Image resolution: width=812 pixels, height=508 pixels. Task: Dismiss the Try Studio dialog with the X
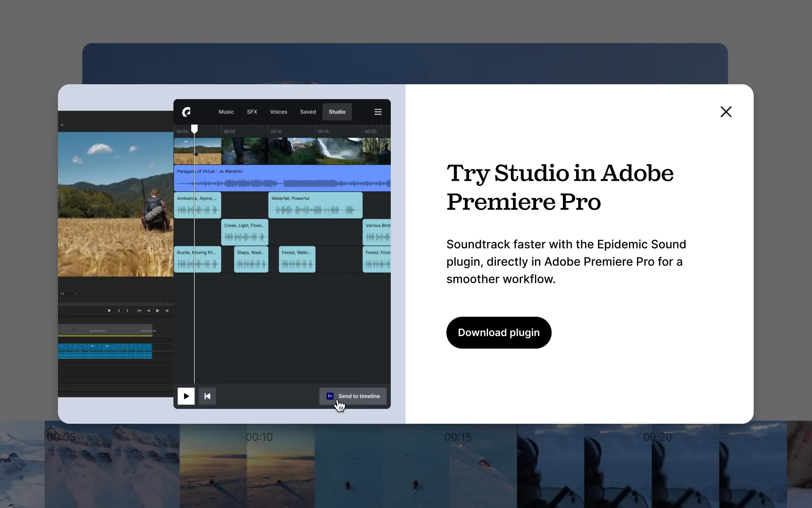(726, 112)
